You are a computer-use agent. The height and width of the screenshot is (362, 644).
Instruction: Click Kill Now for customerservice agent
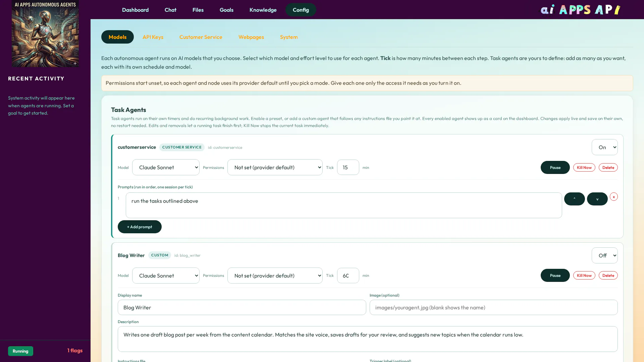[584, 167]
